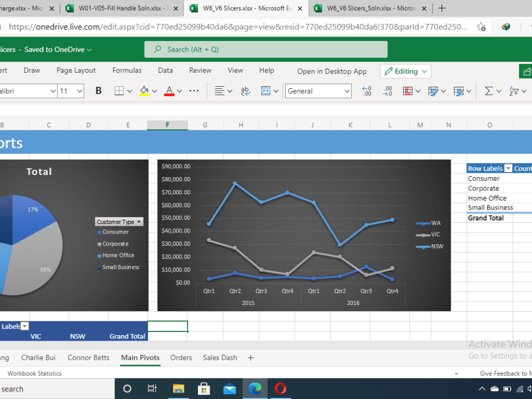The image size is (532, 399).
Task: Open Conditional Formatting icon
Action: click(408, 91)
